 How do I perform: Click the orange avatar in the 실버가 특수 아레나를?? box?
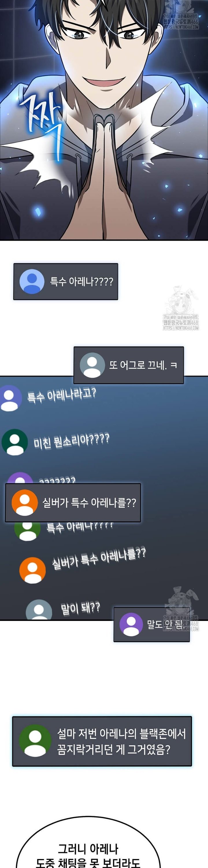25,502
